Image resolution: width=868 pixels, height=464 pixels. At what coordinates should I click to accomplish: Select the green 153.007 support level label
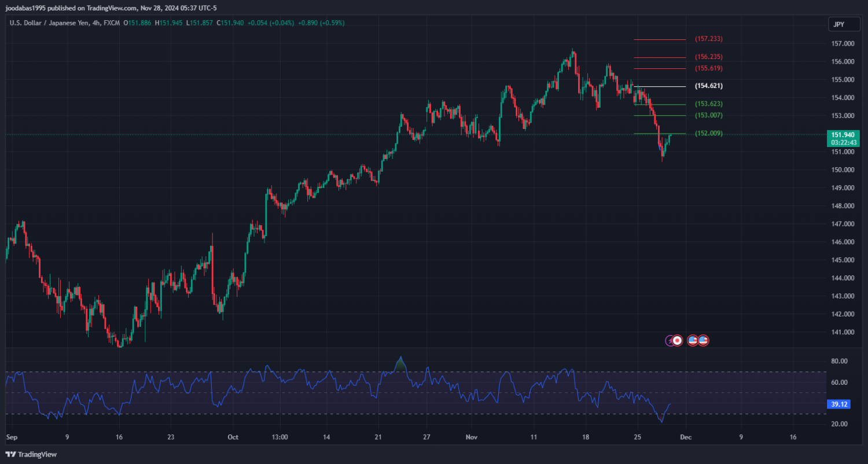[708, 116]
